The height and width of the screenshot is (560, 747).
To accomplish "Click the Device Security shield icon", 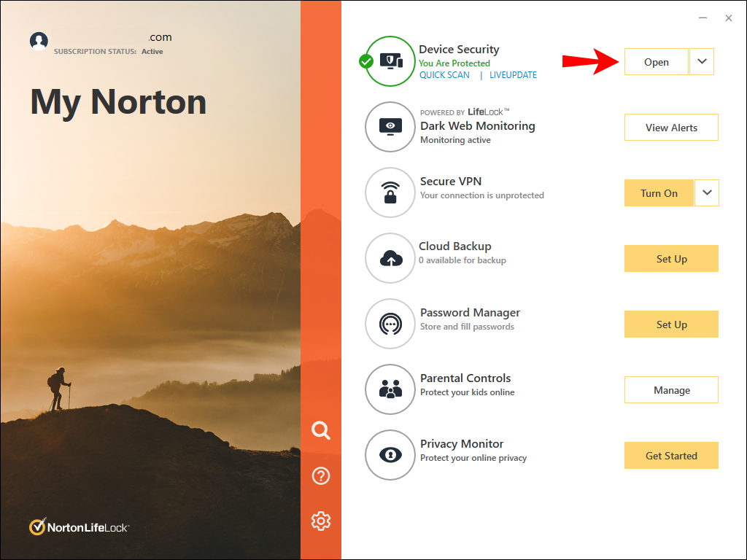I will click(390, 61).
